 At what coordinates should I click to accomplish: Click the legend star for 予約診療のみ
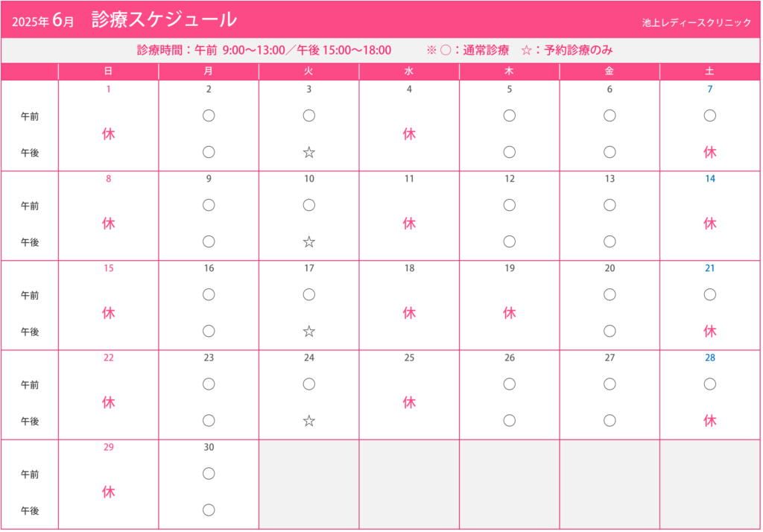point(527,50)
